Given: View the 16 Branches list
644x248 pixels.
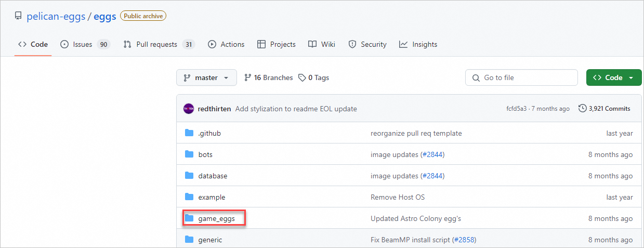Looking at the screenshot, I should point(269,77).
